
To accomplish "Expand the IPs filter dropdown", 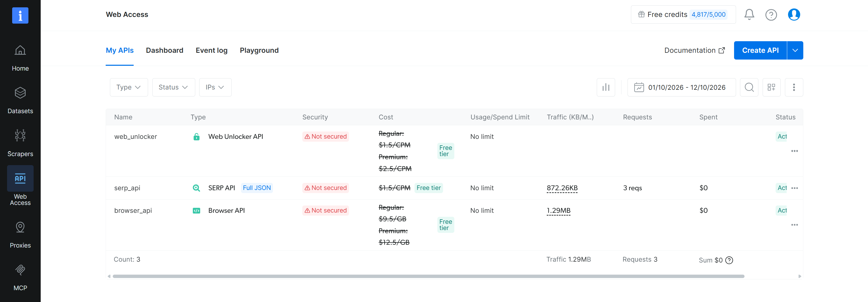I will tap(215, 87).
